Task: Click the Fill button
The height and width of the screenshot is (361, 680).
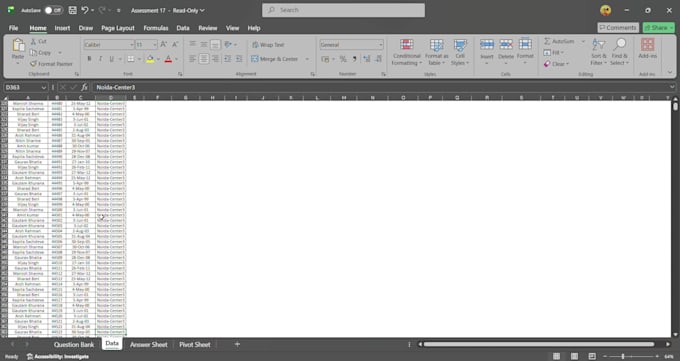Action: (553, 53)
